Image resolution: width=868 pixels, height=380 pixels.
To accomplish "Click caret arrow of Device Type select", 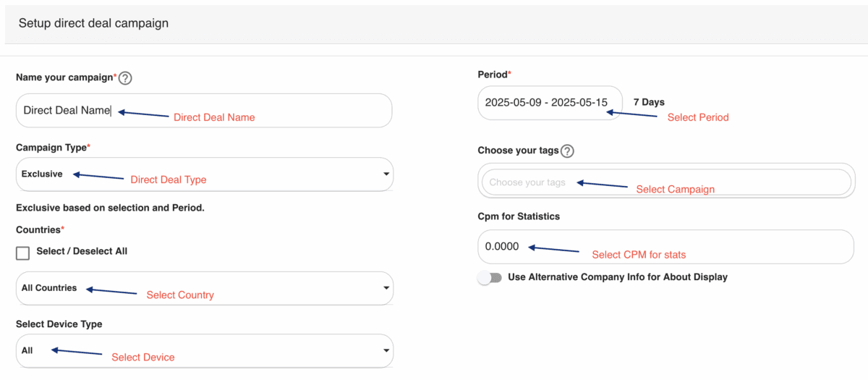I will coord(386,351).
